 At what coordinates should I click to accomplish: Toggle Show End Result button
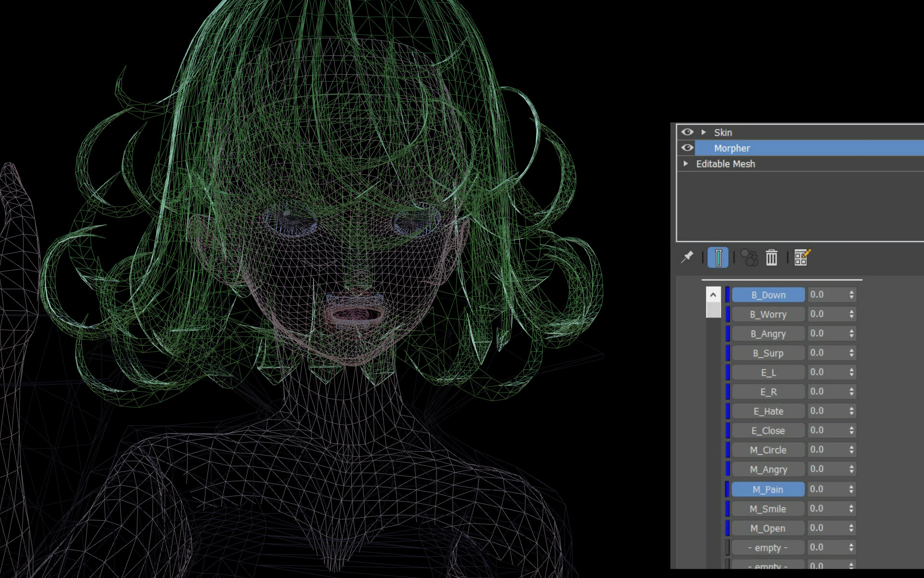tap(718, 257)
